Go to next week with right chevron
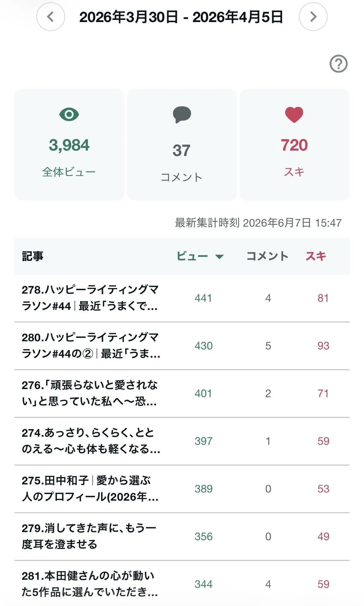Screen dimensions: 364x606 (313, 16)
